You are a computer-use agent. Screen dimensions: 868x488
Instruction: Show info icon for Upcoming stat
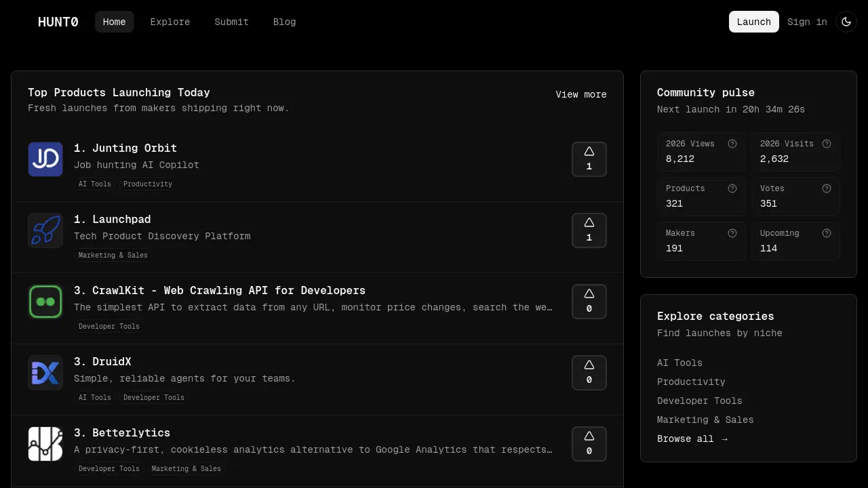tap(827, 233)
